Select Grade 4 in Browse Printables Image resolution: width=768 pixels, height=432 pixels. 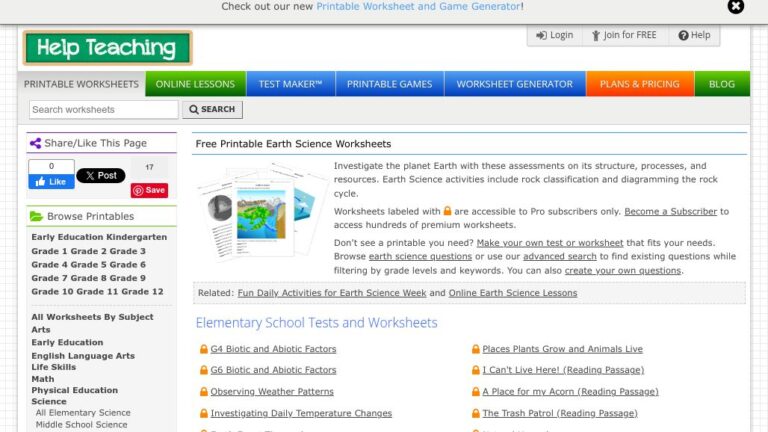(x=50, y=264)
